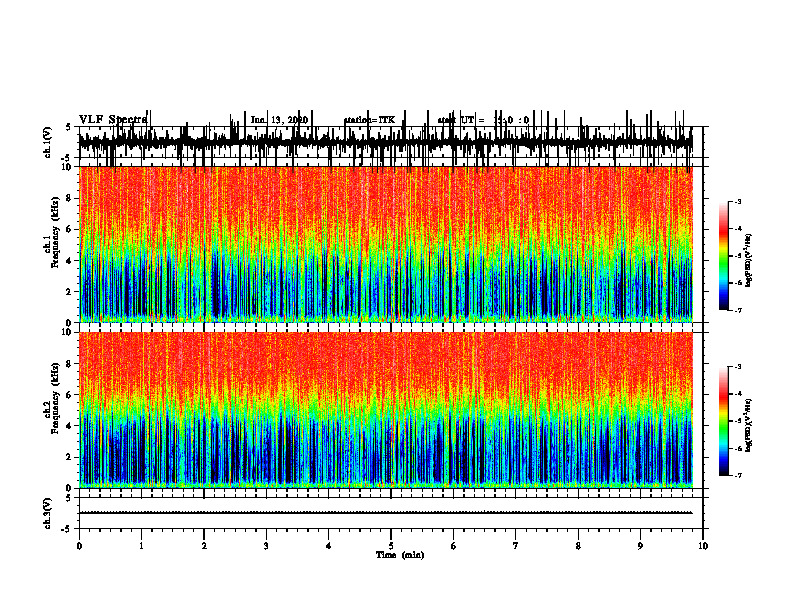The width and height of the screenshot is (792, 612).
Task: Click the '-4' value on ch.2 color bar
Action: [x=738, y=394]
